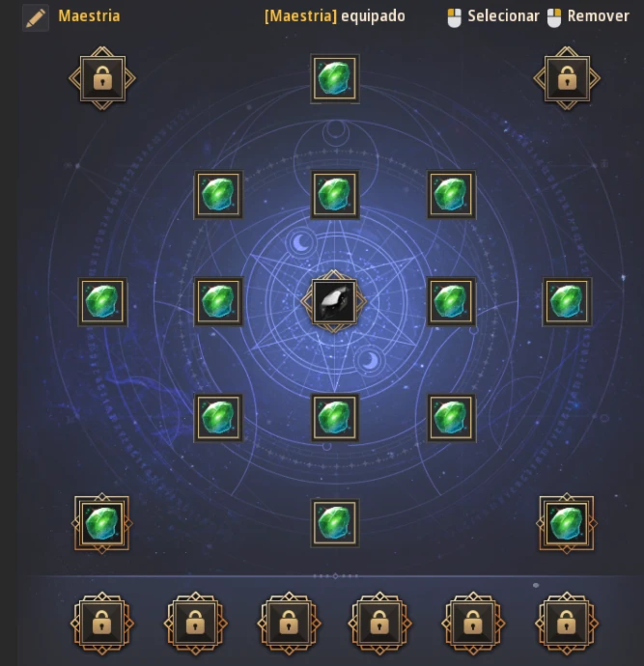
Task: Select the far-right green gem in middle row
Action: coord(567,302)
